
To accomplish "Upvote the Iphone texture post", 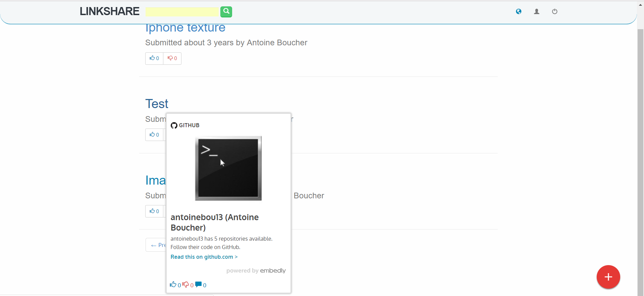I will 154,58.
